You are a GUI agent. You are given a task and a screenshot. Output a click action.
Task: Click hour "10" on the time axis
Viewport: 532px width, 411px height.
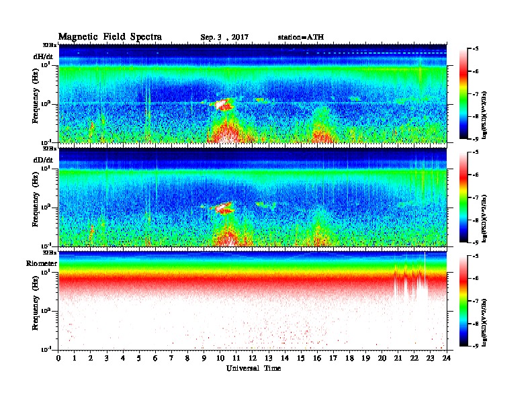[x=220, y=359]
